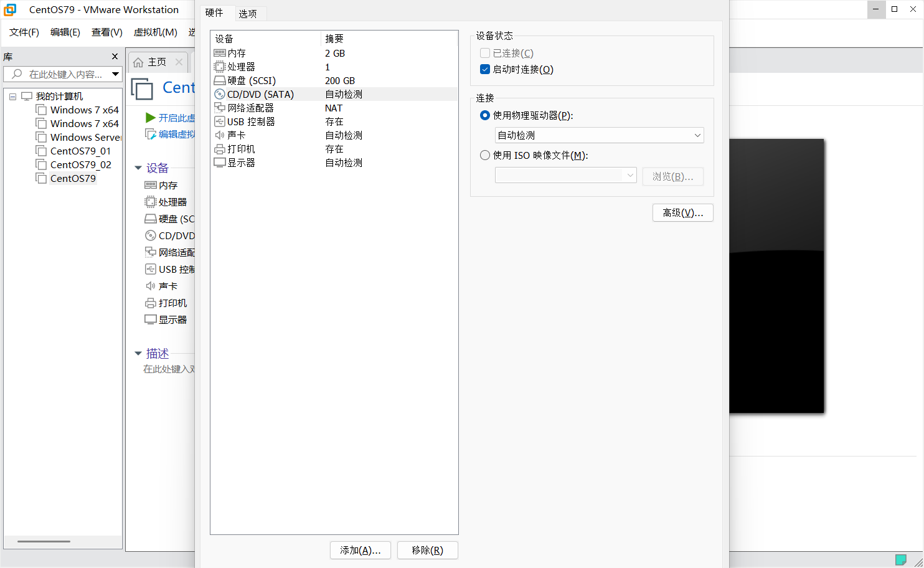The width and height of the screenshot is (924, 568).
Task: Select CentOS79_02 in the library tree
Action: point(81,164)
